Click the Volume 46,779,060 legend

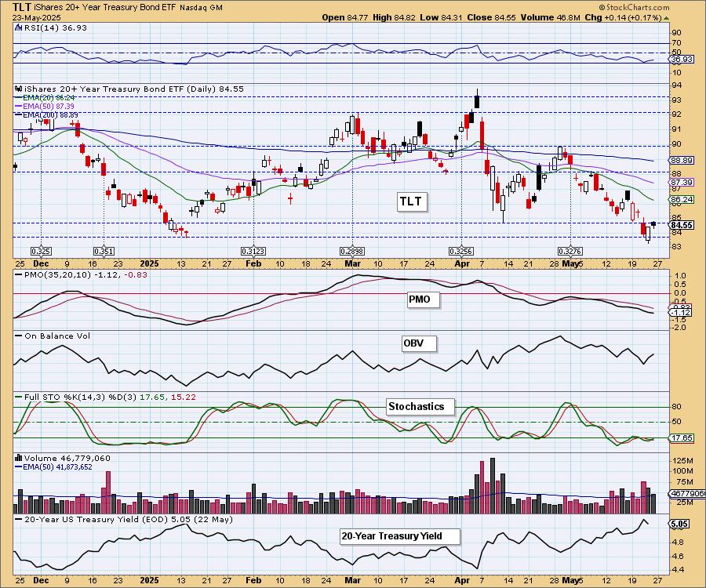point(67,458)
